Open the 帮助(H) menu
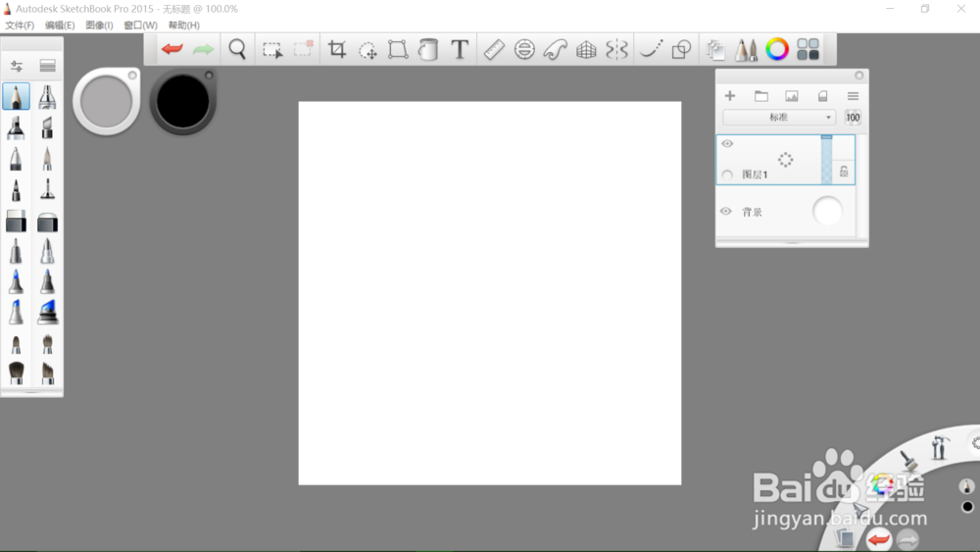 (184, 25)
